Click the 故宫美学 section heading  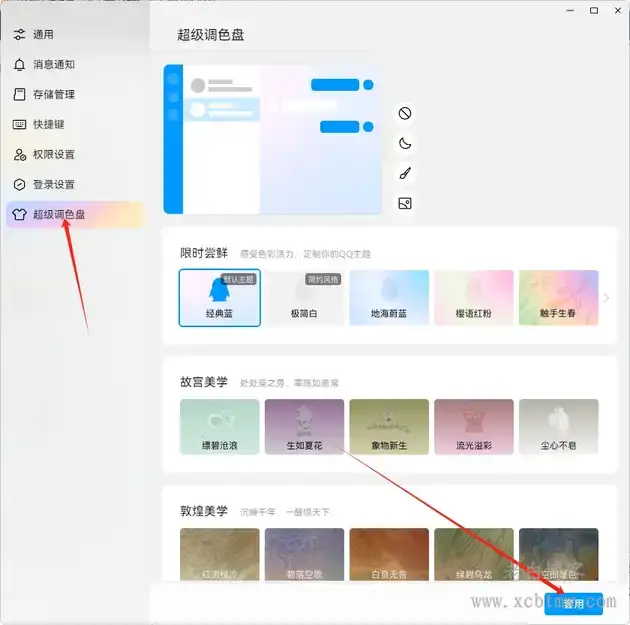pyautogui.click(x=204, y=382)
